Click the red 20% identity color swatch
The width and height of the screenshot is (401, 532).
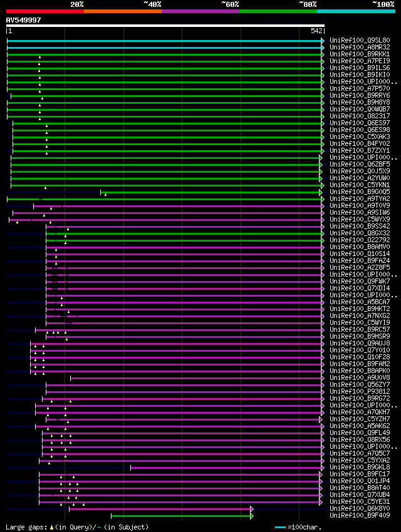(x=45, y=11)
